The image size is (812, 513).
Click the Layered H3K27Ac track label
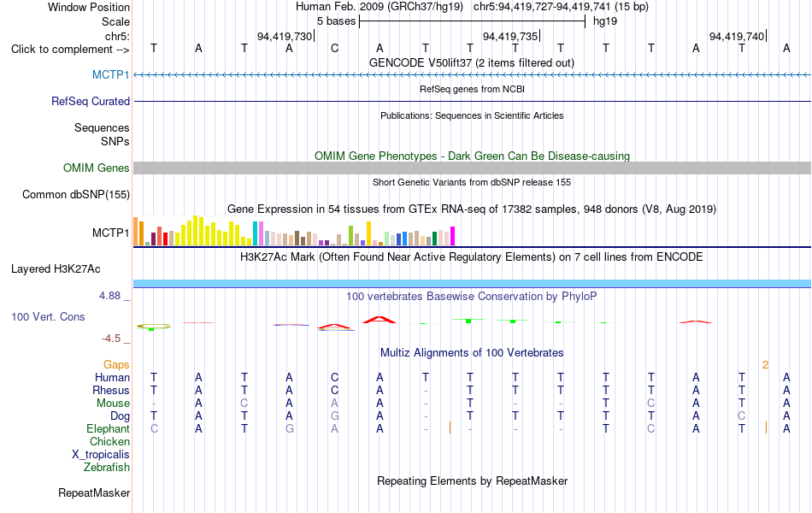pyautogui.click(x=56, y=269)
